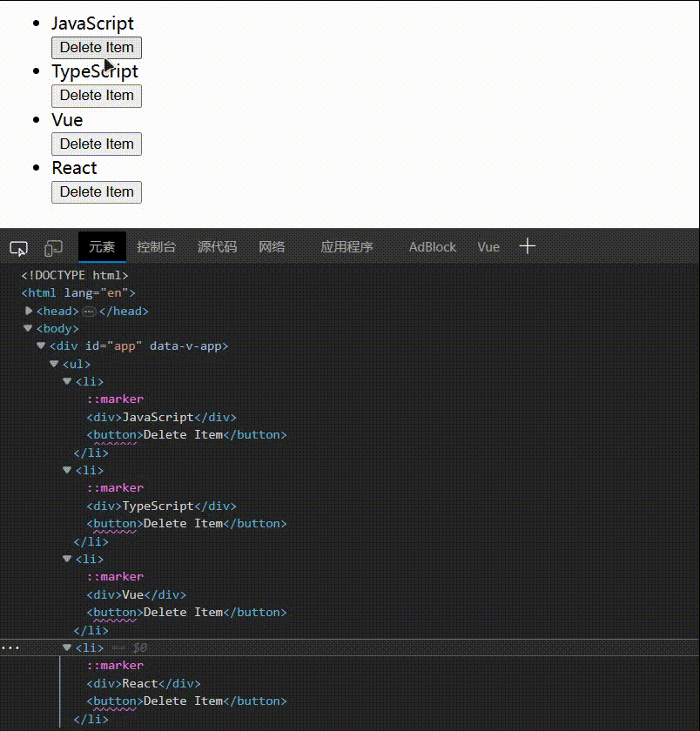
Task: Select the <div>React</div> node
Action: (144, 683)
